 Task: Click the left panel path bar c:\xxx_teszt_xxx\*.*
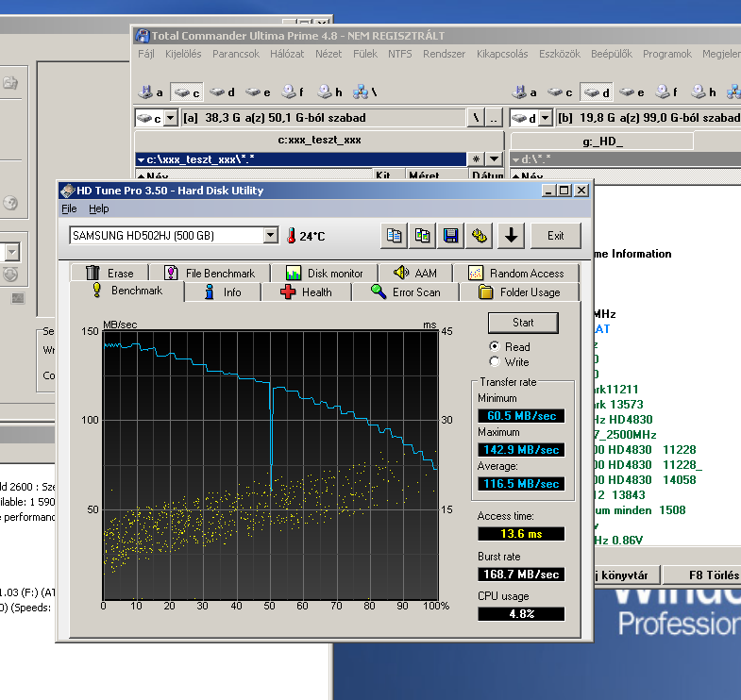tap(301, 159)
